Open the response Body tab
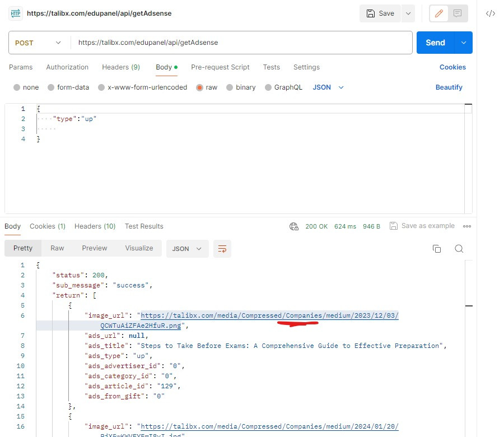The width and height of the screenshot is (504, 437). click(x=12, y=226)
